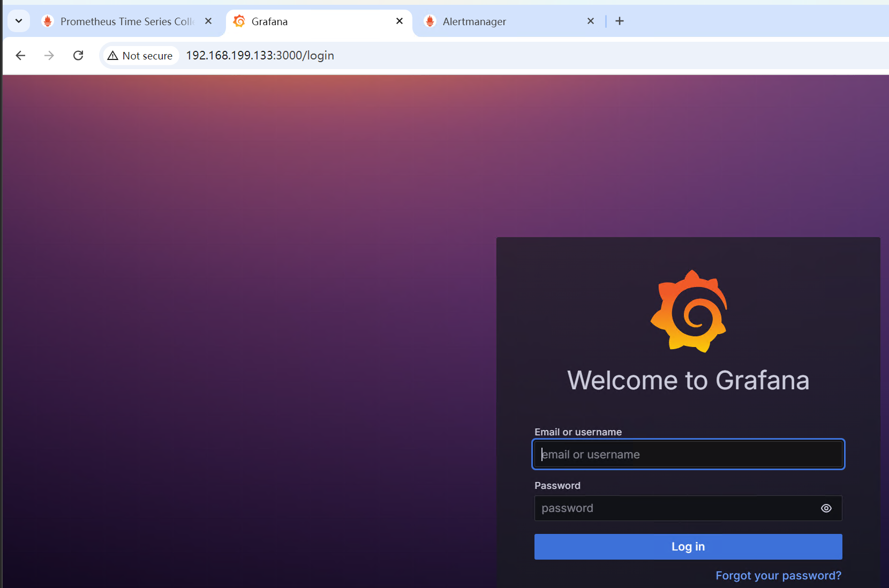Toggle password visibility with eye icon
The height and width of the screenshot is (588, 889).
(x=826, y=508)
